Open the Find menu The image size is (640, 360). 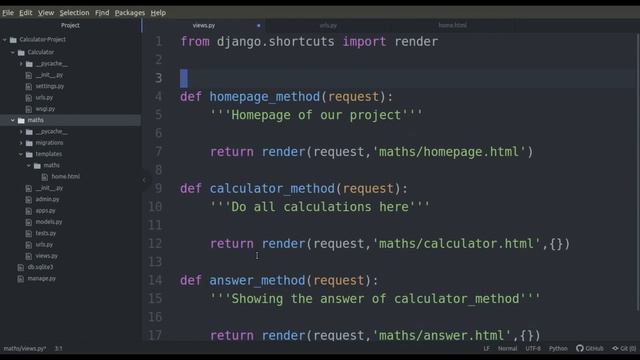pyautogui.click(x=102, y=13)
